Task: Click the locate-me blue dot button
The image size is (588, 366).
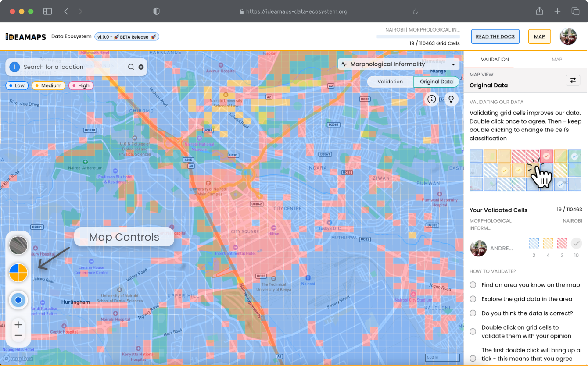Action: point(18,300)
